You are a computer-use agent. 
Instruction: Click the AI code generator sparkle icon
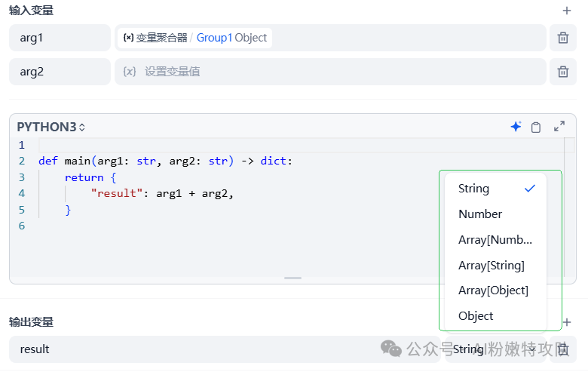pos(516,127)
